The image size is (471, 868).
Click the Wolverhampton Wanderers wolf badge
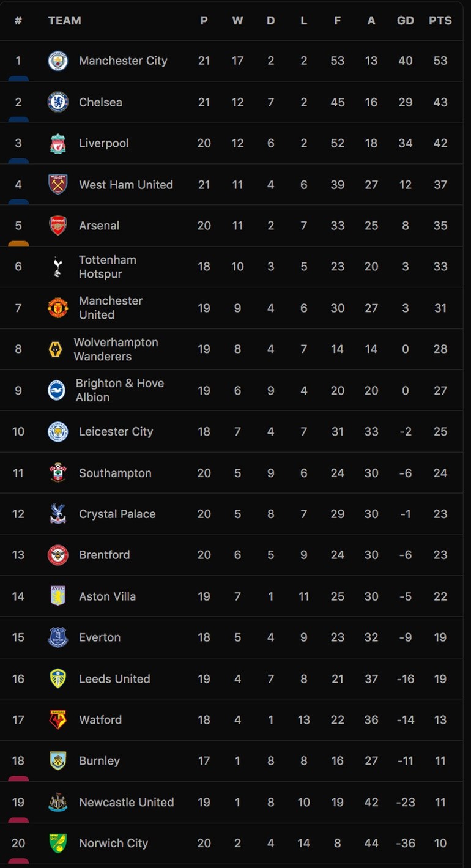click(x=57, y=349)
